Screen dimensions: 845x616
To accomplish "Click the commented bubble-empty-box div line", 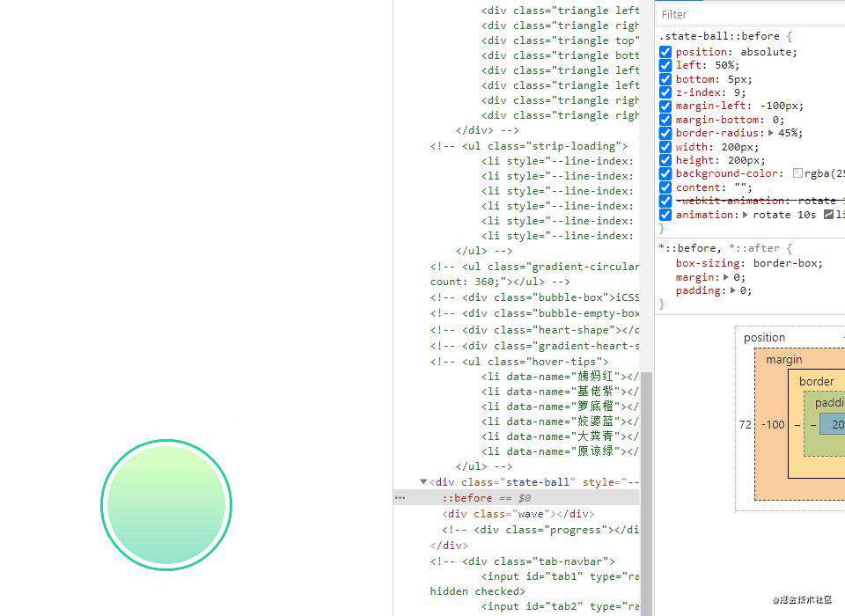I will click(534, 313).
